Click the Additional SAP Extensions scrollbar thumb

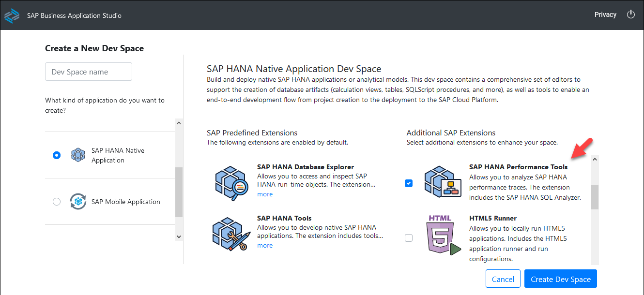(x=595, y=197)
